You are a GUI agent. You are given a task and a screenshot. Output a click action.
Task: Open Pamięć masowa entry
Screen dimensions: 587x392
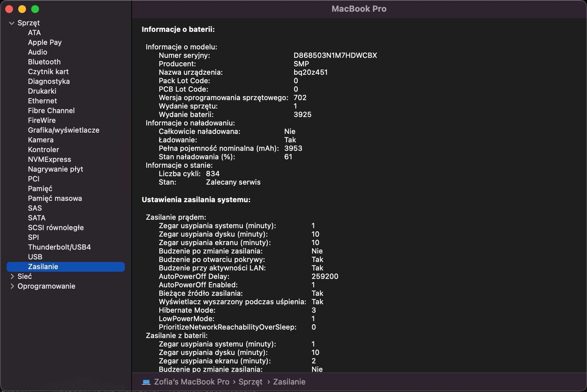pyautogui.click(x=55, y=198)
